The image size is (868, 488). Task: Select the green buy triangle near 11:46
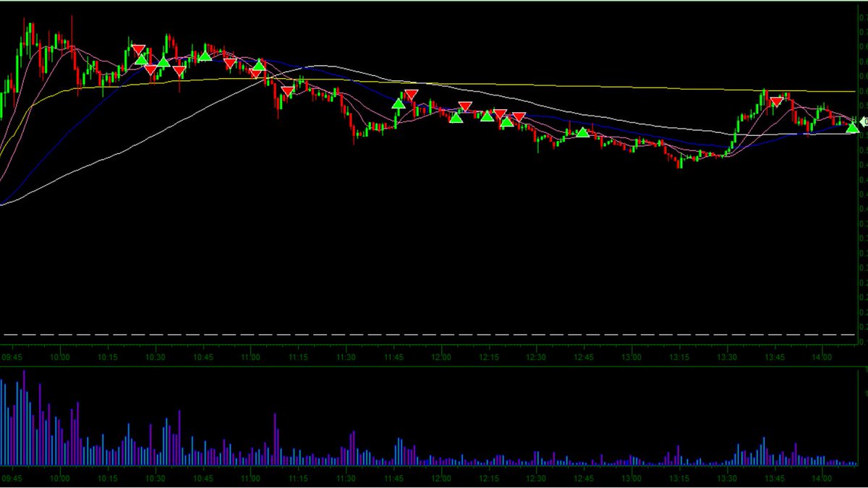pyautogui.click(x=399, y=103)
